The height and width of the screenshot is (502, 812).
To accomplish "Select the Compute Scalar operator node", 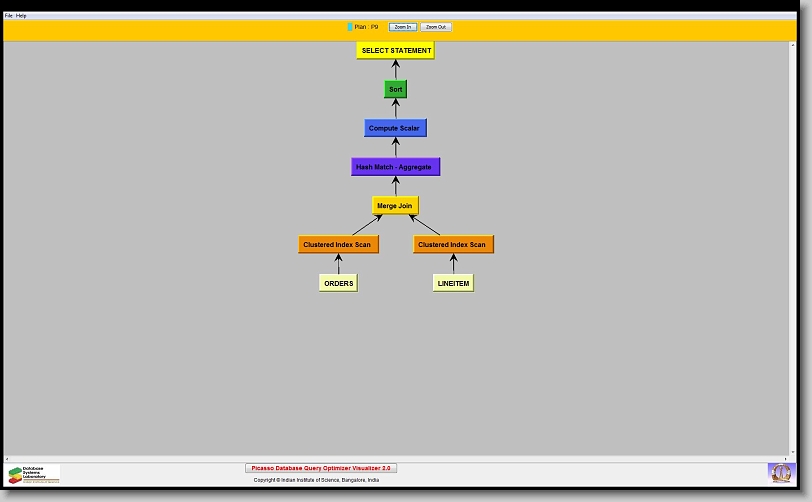I will (396, 128).
